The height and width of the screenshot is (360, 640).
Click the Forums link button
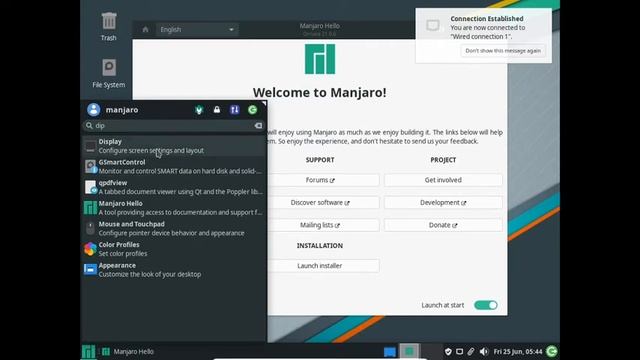tap(320, 180)
